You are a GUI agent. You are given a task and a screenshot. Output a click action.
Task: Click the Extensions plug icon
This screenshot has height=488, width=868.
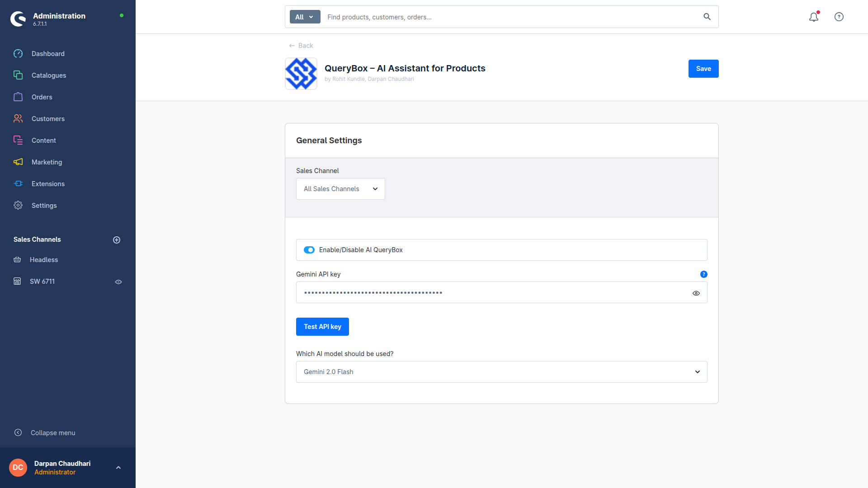coord(18,184)
